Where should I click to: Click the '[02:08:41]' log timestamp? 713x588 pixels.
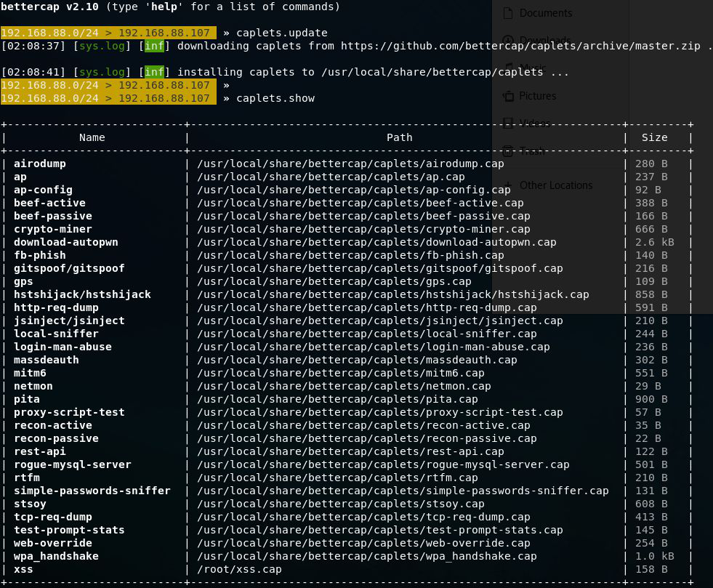pyautogui.click(x=33, y=72)
